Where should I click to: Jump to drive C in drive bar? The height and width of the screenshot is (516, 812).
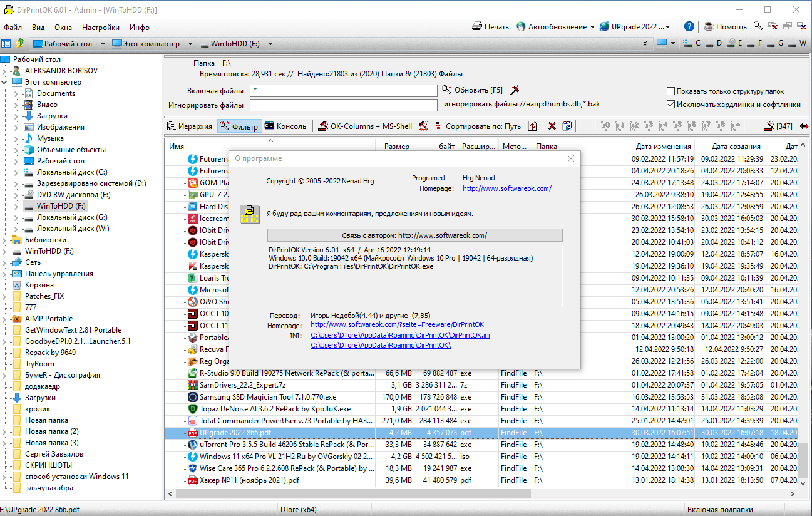[692, 44]
